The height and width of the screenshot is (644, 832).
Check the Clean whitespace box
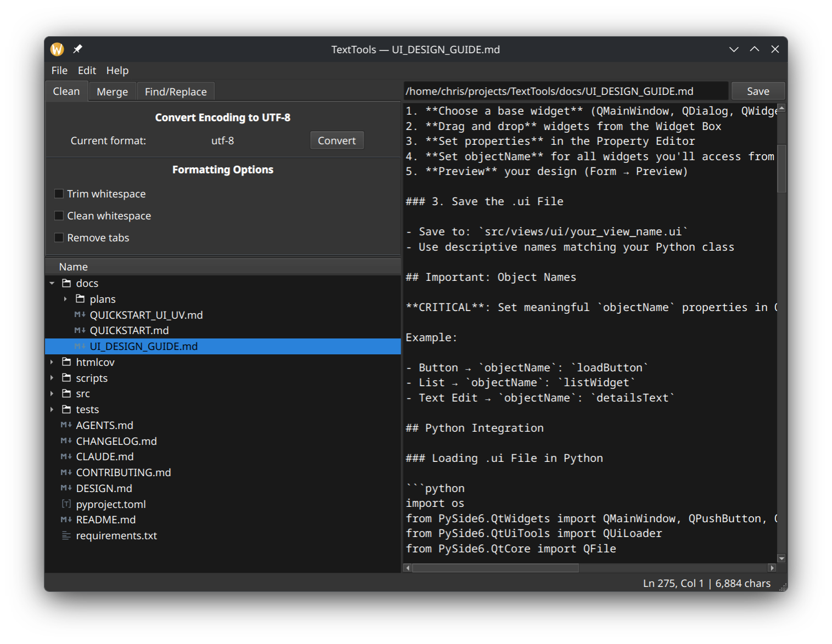point(59,215)
